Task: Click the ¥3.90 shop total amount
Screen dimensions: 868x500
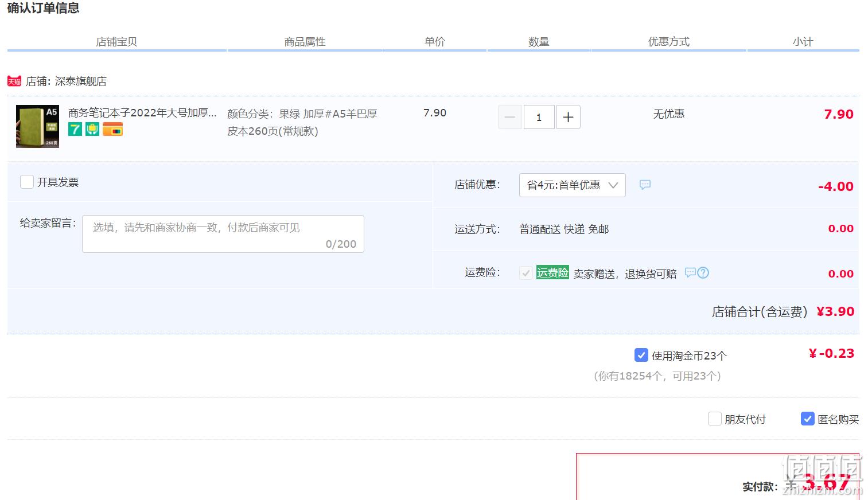Action: 835,311
